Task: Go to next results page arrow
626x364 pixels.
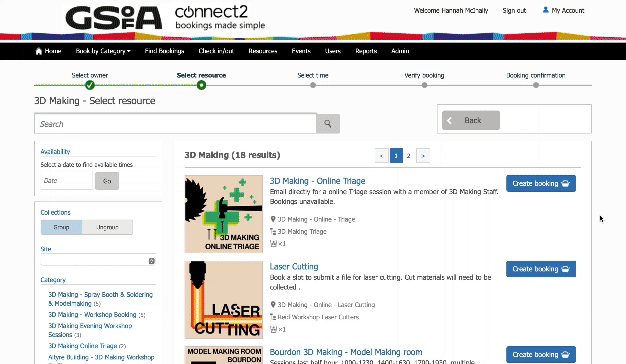Action: (423, 156)
